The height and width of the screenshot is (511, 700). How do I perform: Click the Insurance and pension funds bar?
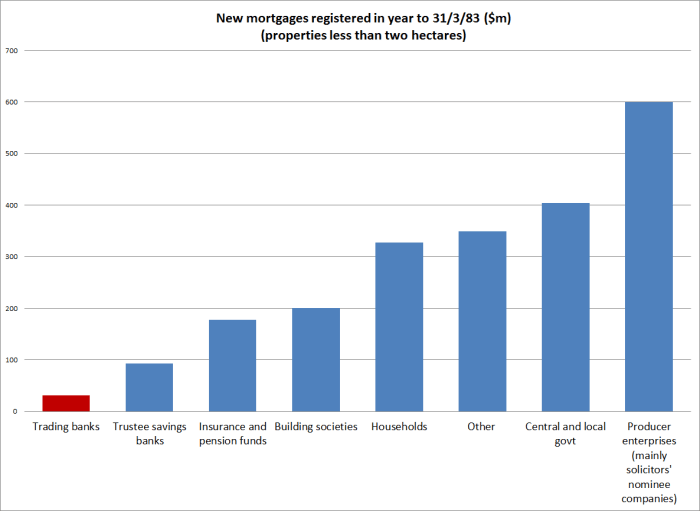tap(232, 365)
